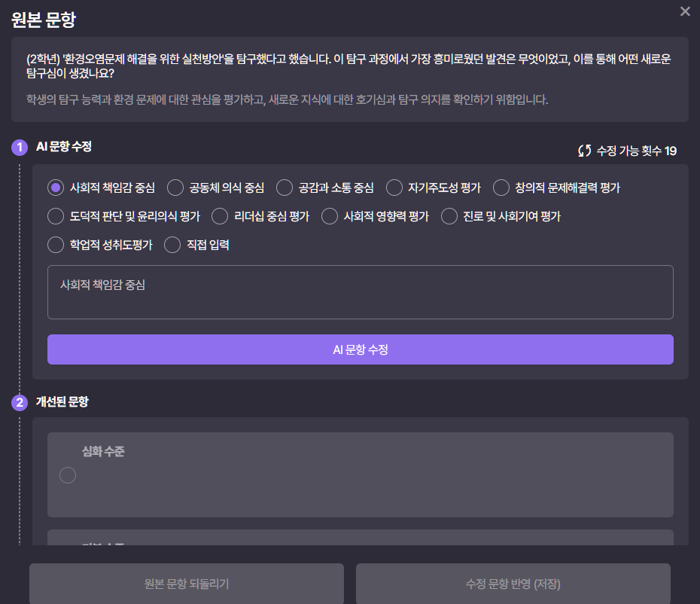
Task: Close the 원본 문항 dialog
Action: click(686, 11)
